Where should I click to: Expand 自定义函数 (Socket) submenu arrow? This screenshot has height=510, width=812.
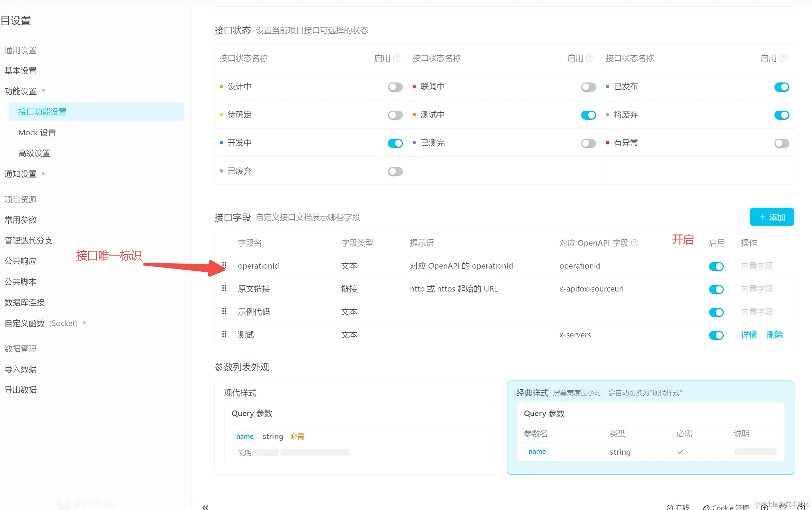pos(84,323)
